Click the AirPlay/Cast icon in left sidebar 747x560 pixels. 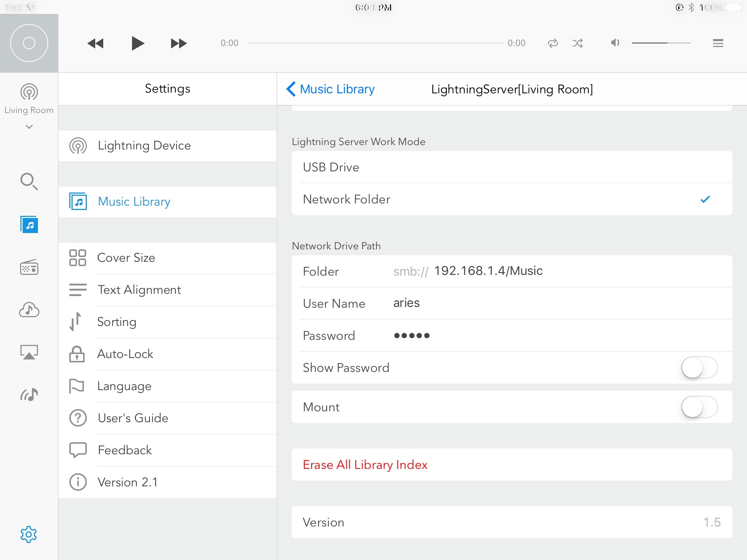(29, 352)
